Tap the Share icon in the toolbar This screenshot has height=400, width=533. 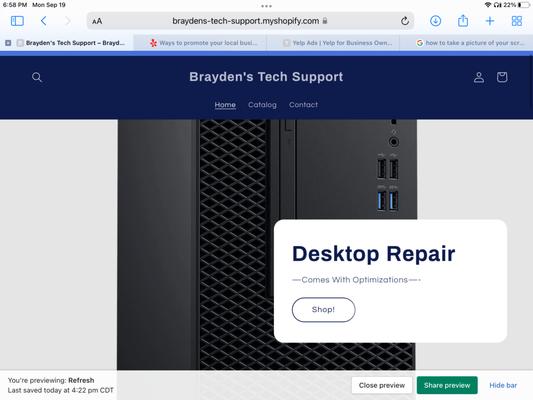pyautogui.click(x=463, y=21)
